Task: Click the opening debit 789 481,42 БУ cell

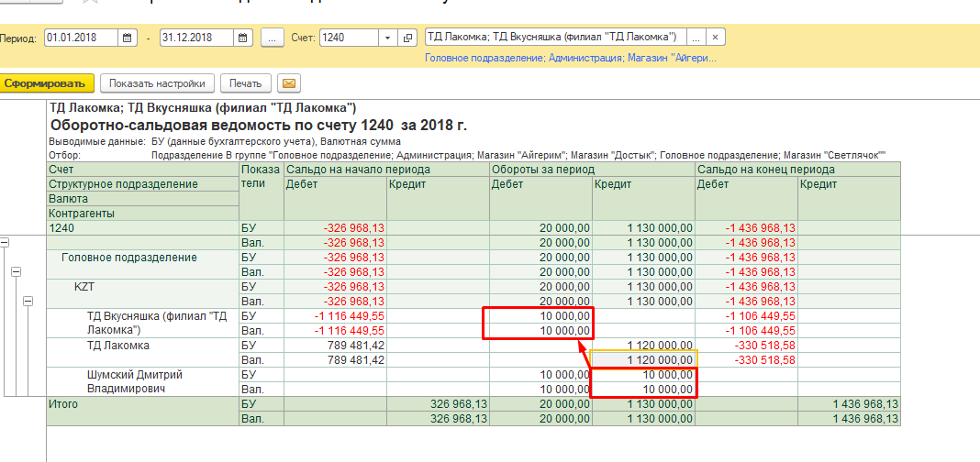Action: [x=336, y=345]
